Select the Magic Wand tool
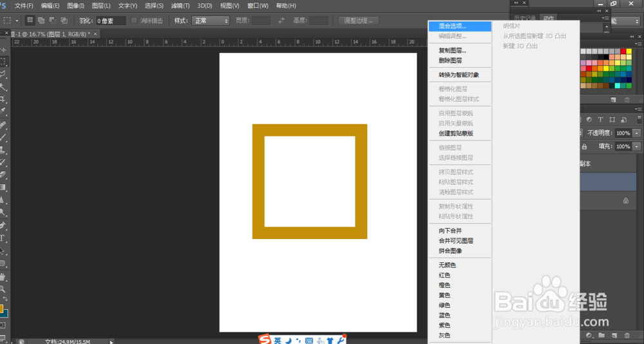The height and width of the screenshot is (344, 644). click(x=3, y=87)
